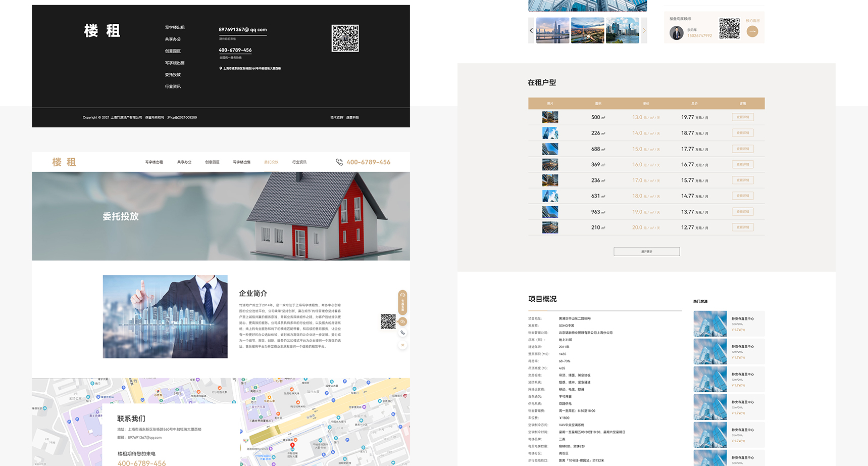This screenshot has height=466, width=868.
Task: Click the phone handset icon in the header
Action: (x=339, y=162)
